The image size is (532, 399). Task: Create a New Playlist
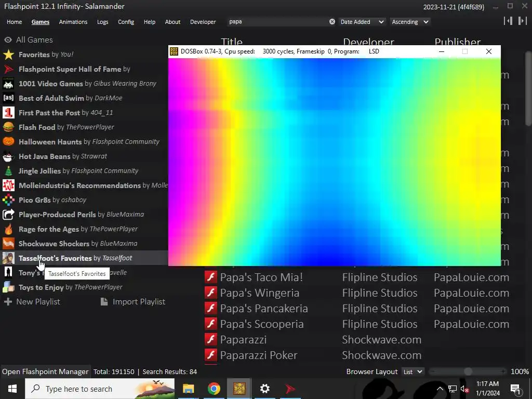tap(32, 302)
